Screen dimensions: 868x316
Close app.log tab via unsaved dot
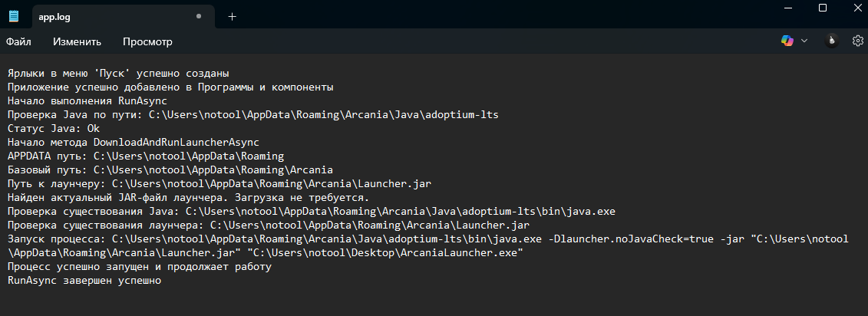[x=199, y=17]
